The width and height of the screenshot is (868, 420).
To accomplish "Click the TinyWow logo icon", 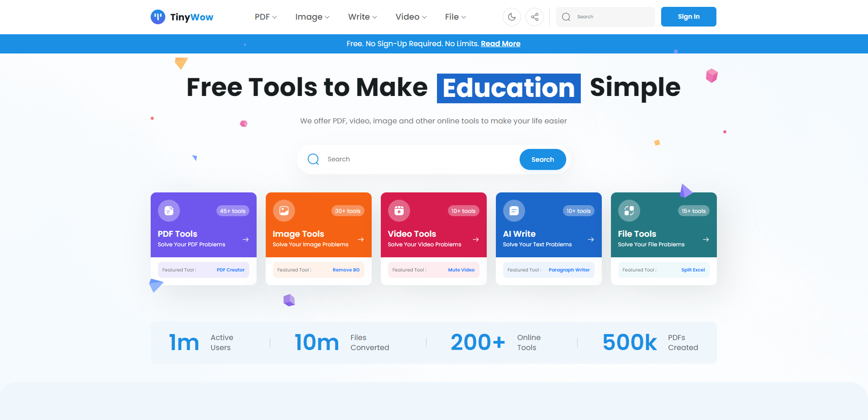I will pyautogui.click(x=158, y=17).
